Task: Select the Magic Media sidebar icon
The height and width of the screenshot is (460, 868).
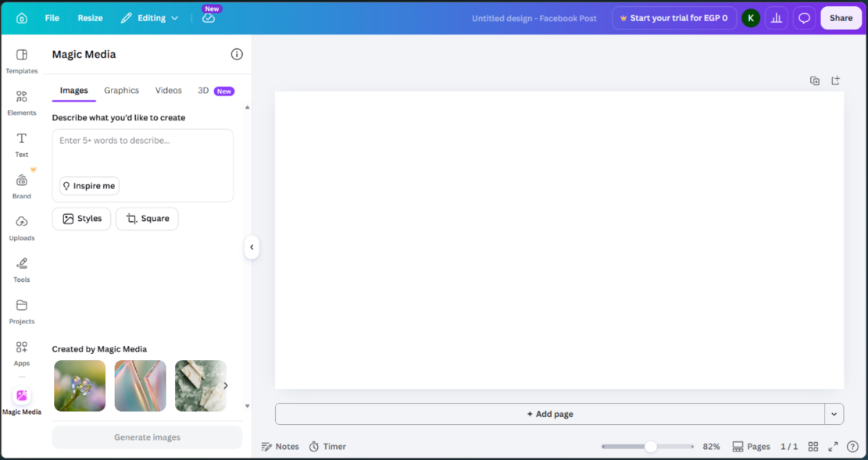Action: pos(22,401)
